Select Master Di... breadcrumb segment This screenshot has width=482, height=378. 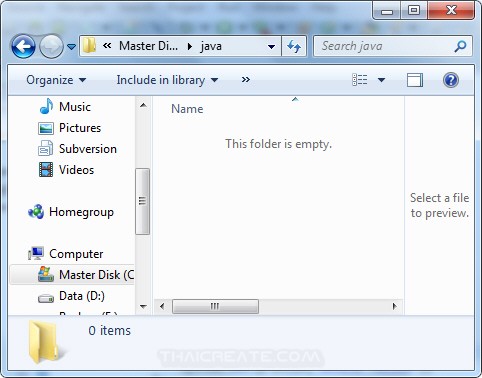[x=148, y=46]
